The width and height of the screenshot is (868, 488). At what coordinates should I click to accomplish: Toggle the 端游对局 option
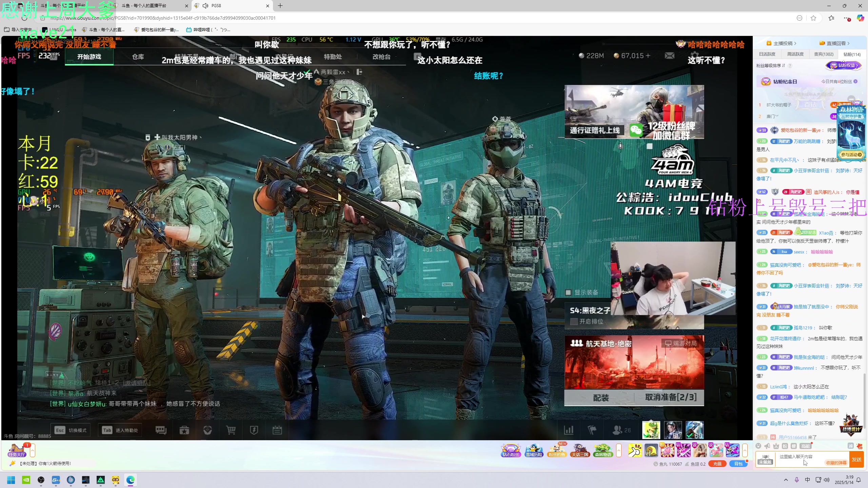[680, 343]
